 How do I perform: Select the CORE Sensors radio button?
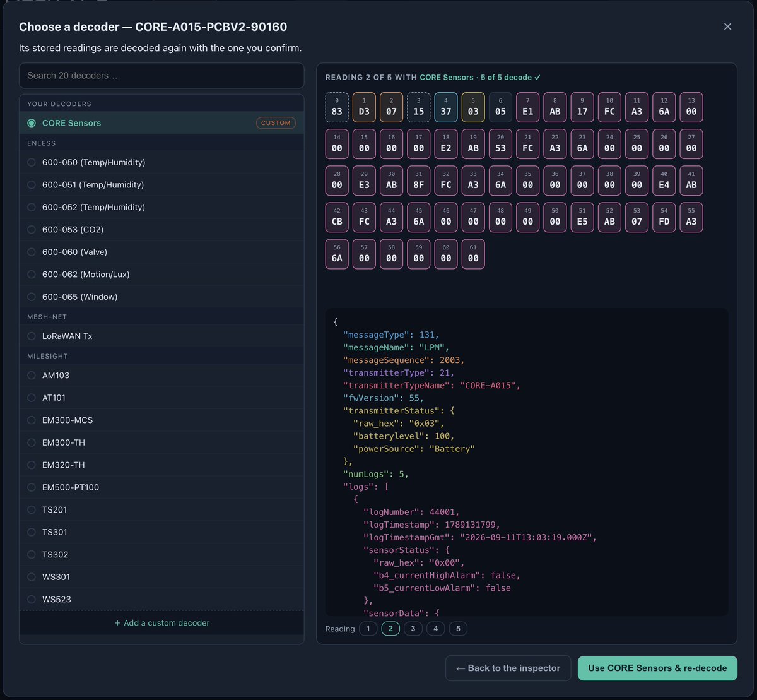(x=32, y=123)
